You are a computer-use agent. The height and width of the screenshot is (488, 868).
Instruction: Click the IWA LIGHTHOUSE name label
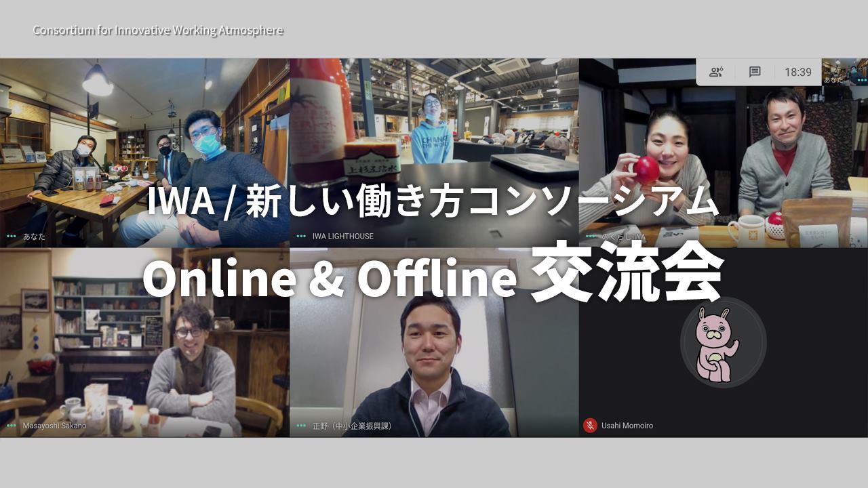pyautogui.click(x=342, y=237)
